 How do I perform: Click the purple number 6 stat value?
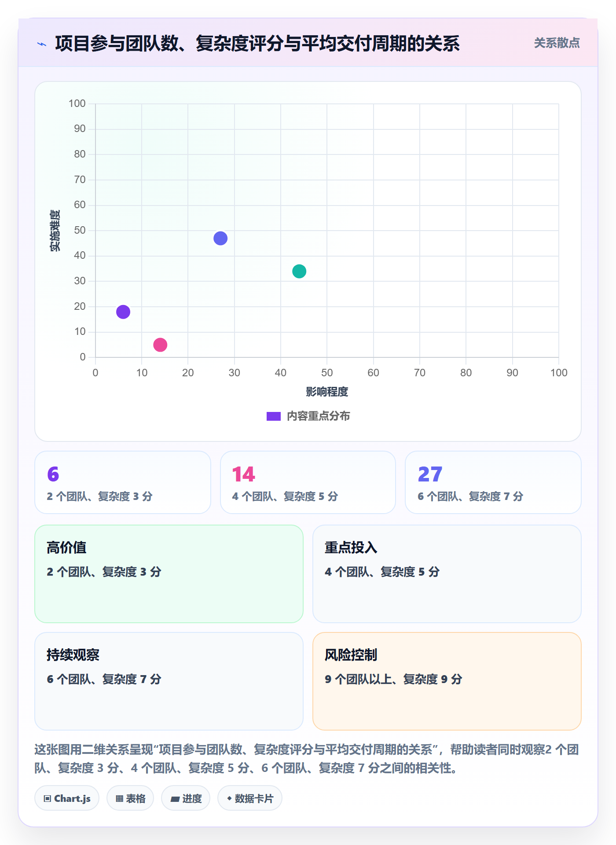click(53, 474)
